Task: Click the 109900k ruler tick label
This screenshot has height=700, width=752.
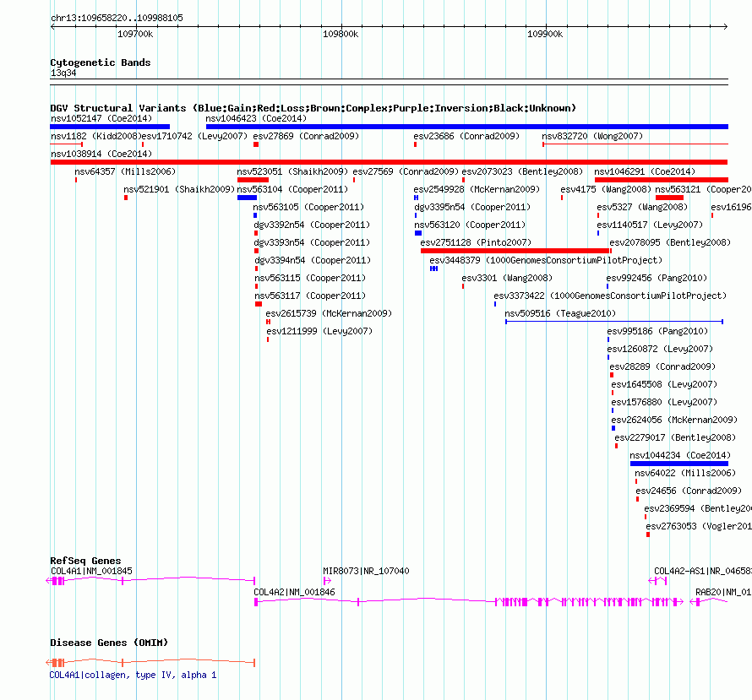Action: point(545,35)
